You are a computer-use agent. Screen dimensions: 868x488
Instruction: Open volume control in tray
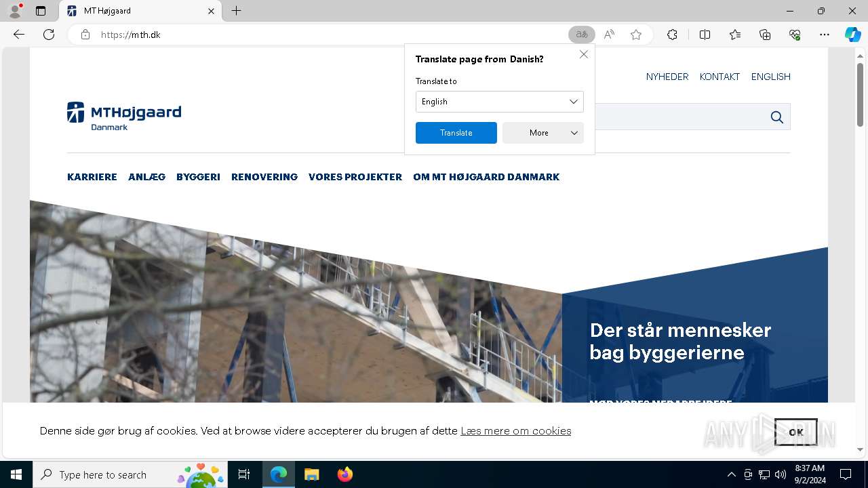[781, 474]
